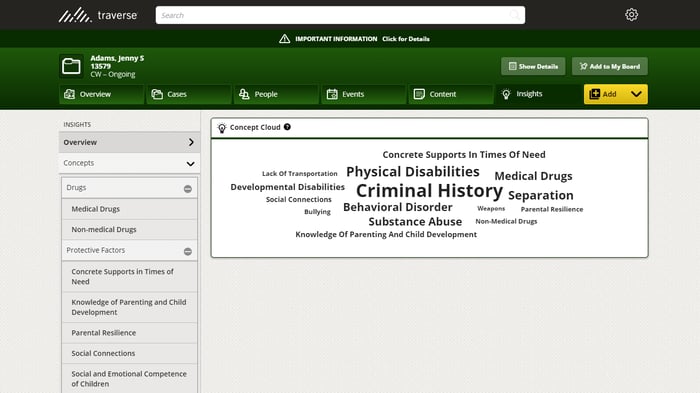This screenshot has width=700, height=393.
Task: Click Lack Of Transportation in concept cloud
Action: (300, 174)
